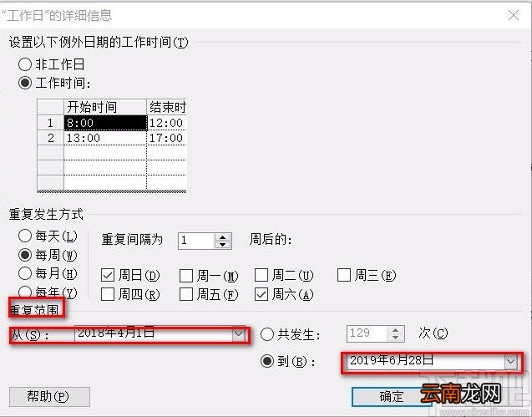
Task: Close the 工作日 details dialog
Action: point(514,15)
